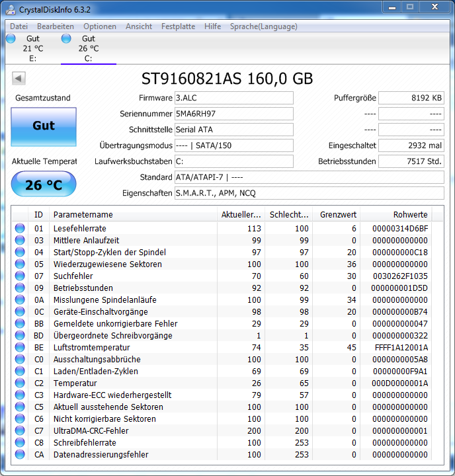Click the status orb for Geräte-Einschaltvorgänge
The width and height of the screenshot is (455, 476).
[x=20, y=311]
